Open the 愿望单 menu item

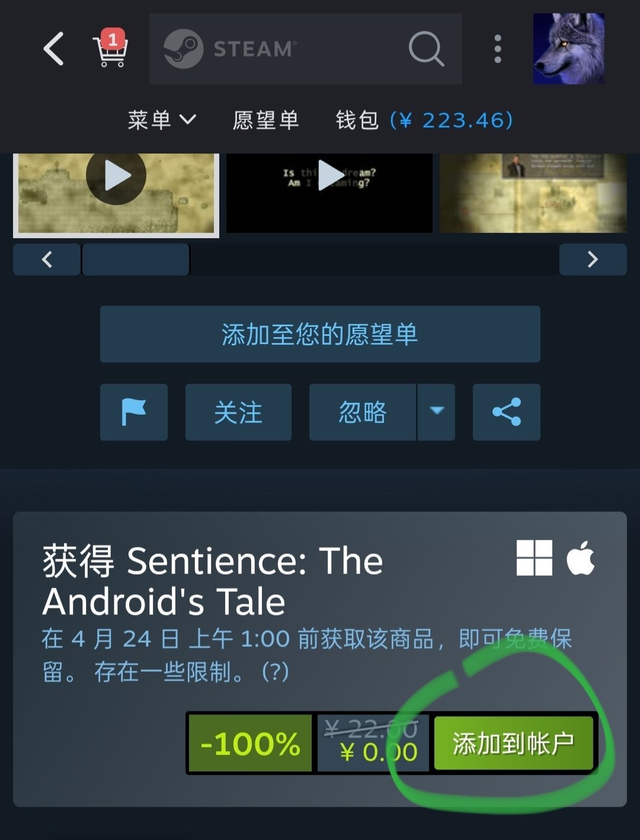click(x=265, y=120)
